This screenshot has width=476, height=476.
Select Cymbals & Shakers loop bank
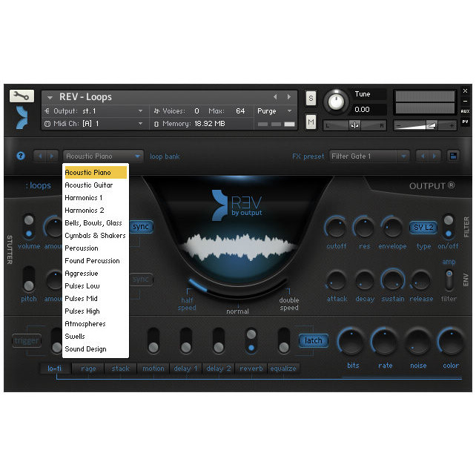(96, 236)
